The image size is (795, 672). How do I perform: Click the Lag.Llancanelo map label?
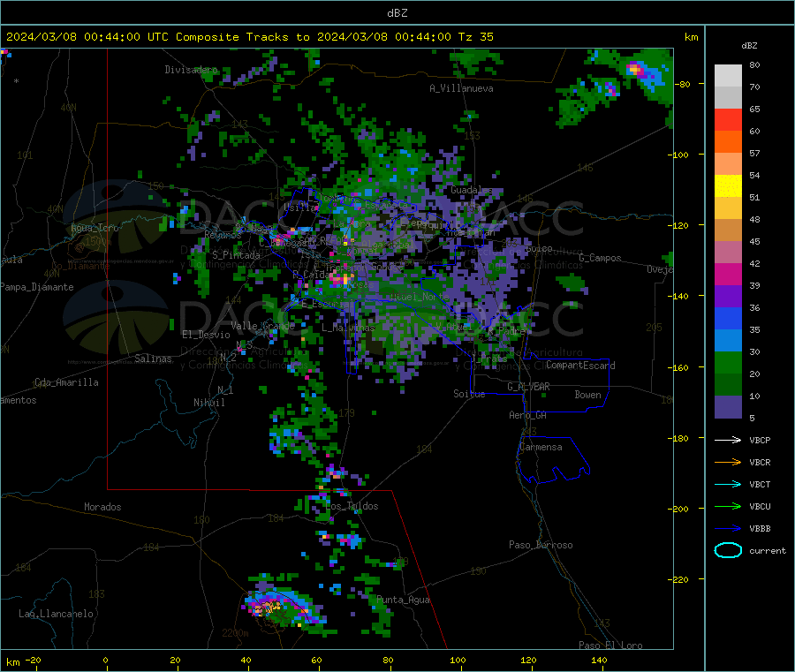pos(56,614)
